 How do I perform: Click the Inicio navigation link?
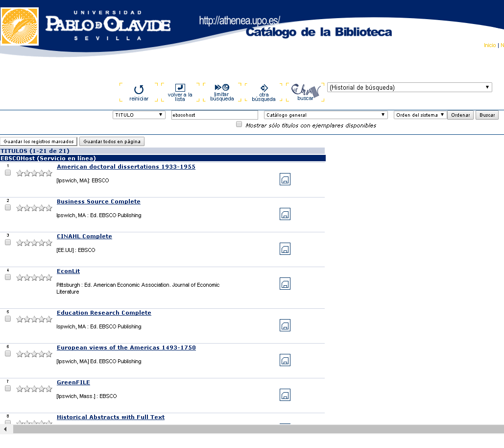pyautogui.click(x=490, y=46)
